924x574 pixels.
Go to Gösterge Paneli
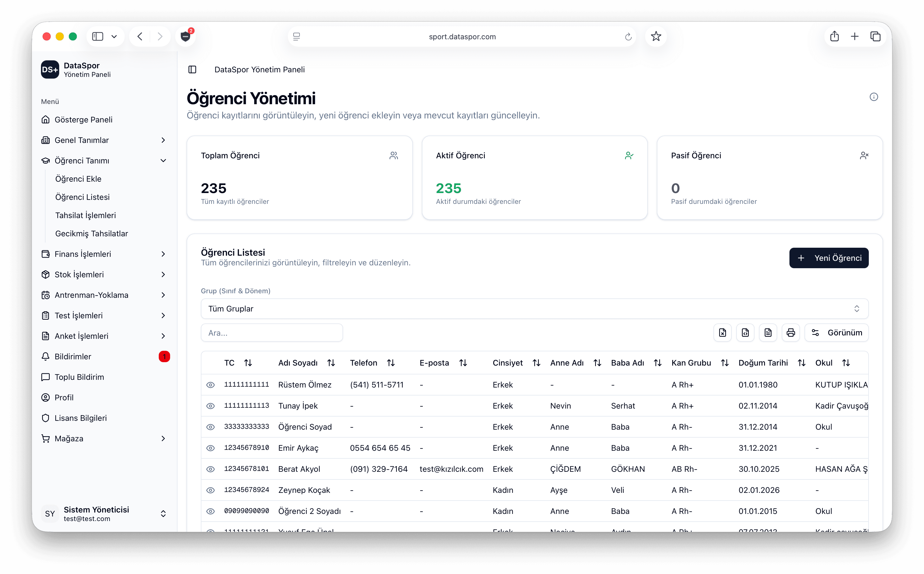tap(83, 120)
